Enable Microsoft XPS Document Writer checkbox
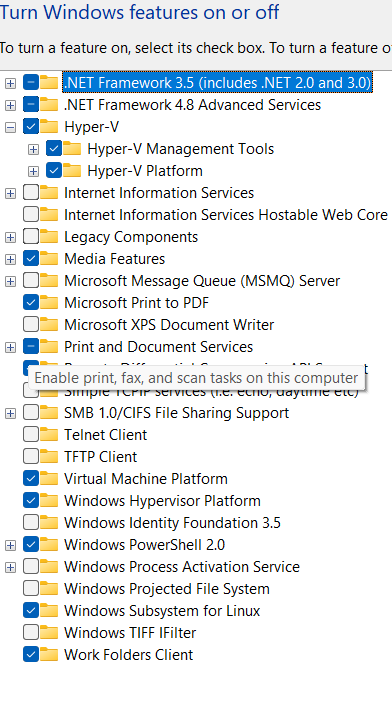The width and height of the screenshot is (392, 716). point(31,325)
